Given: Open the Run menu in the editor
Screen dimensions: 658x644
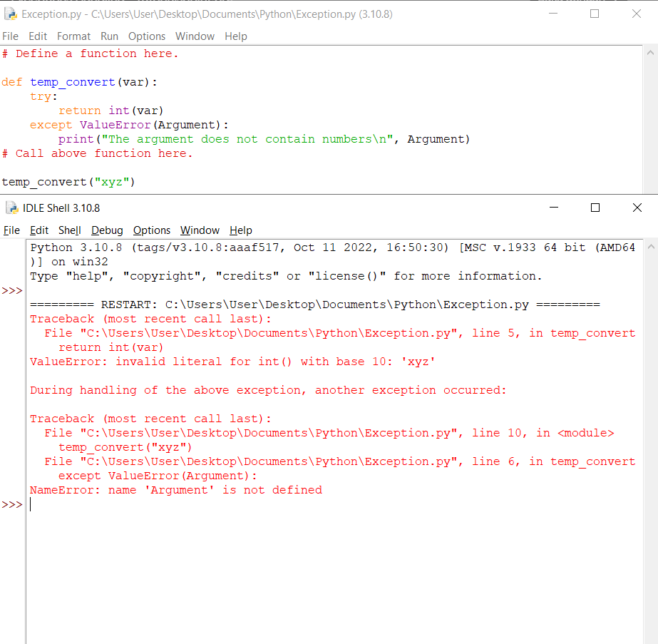Looking at the screenshot, I should tap(109, 36).
